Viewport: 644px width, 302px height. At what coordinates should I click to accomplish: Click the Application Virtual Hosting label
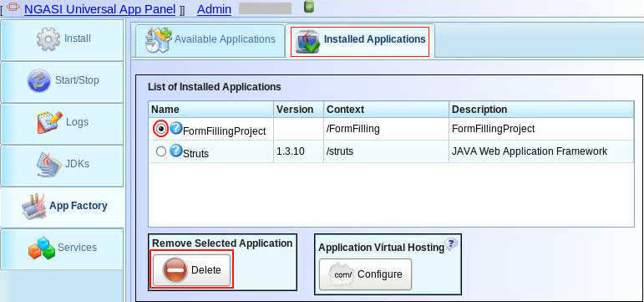[382, 248]
